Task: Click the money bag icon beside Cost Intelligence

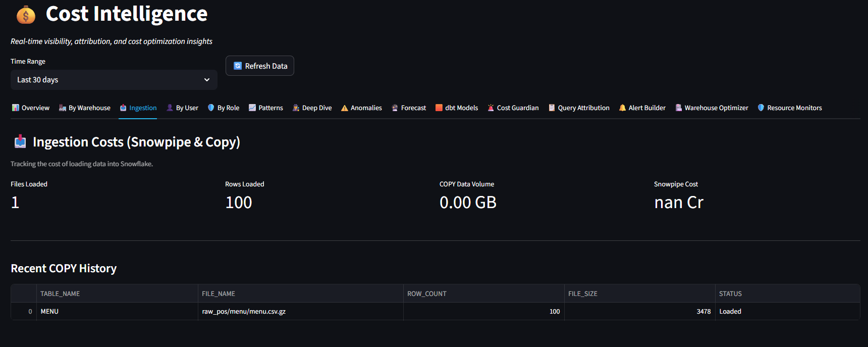Action: point(26,15)
